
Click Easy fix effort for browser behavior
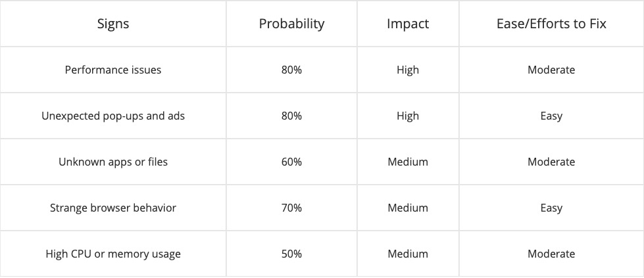click(x=551, y=208)
